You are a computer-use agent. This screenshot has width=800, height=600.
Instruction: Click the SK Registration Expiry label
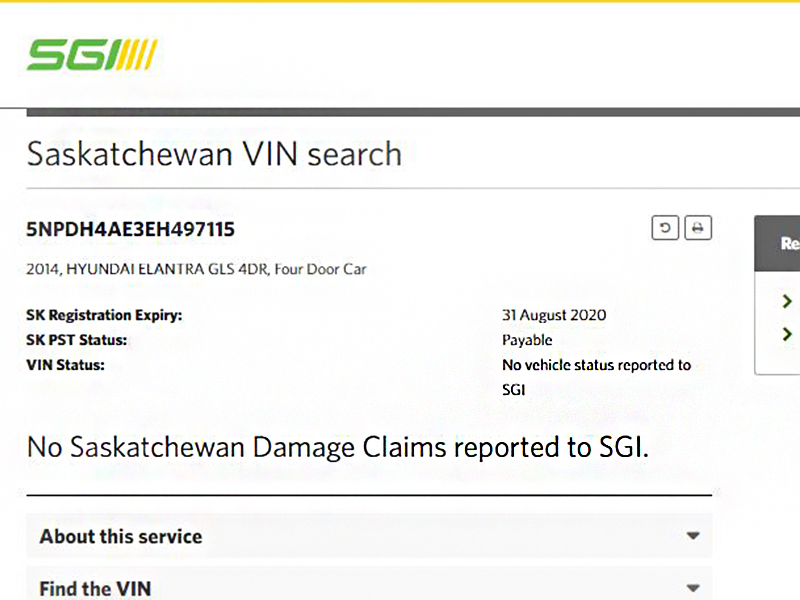coord(104,315)
